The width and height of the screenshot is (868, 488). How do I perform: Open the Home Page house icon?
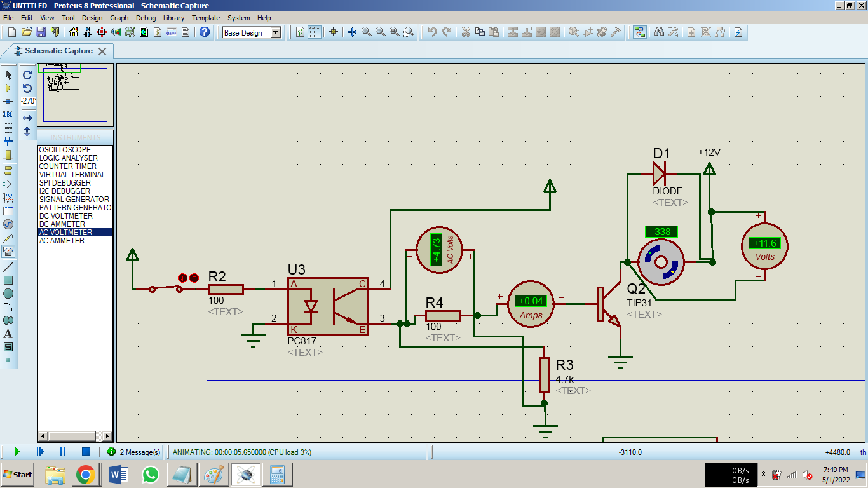(74, 32)
